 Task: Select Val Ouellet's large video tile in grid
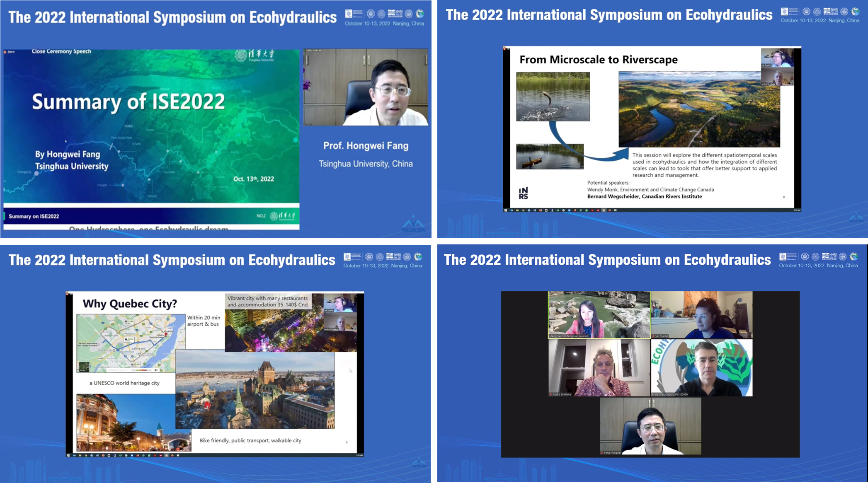coord(701,315)
